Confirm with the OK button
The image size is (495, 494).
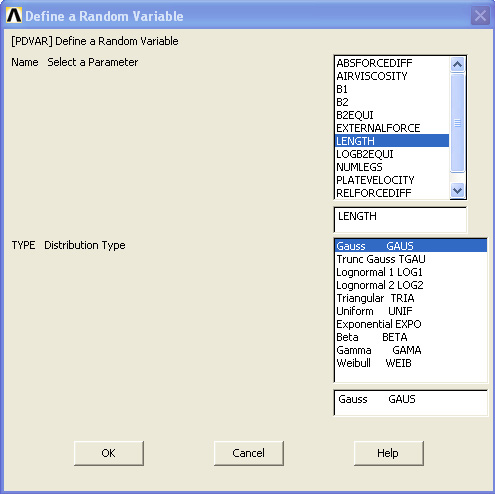[109, 453]
